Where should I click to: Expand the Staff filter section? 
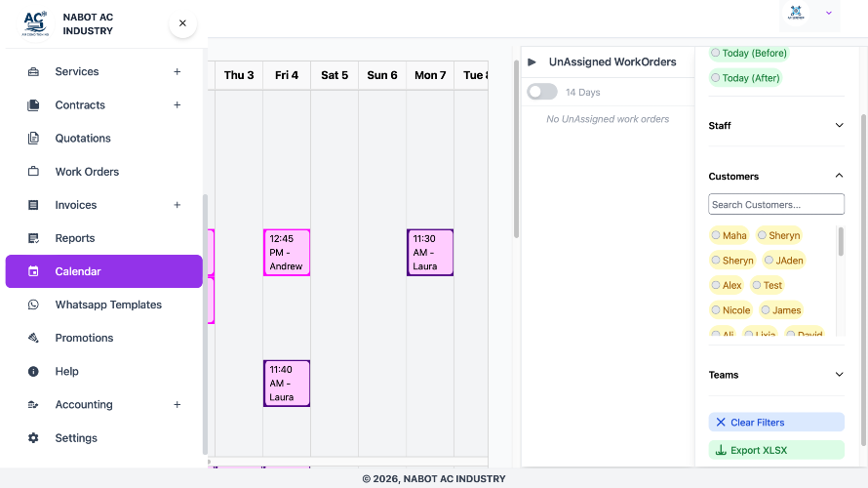(839, 126)
